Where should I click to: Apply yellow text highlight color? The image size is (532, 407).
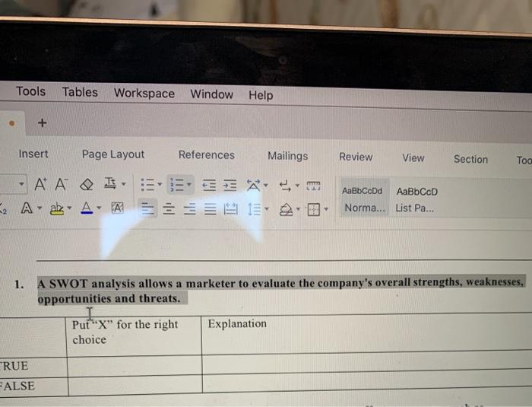pos(57,208)
